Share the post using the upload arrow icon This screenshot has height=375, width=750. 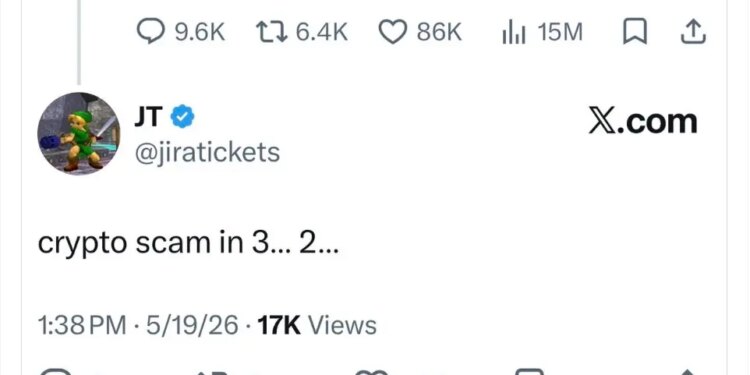[x=693, y=33]
